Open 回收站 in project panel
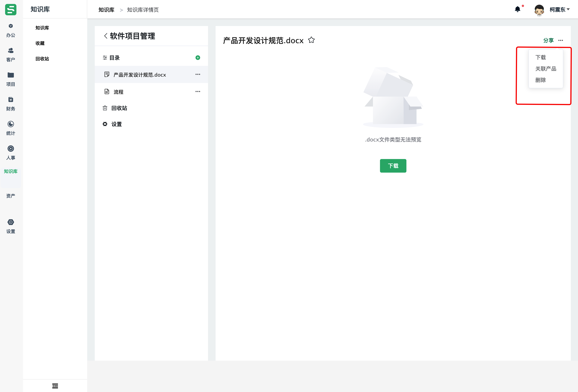The height and width of the screenshot is (392, 578). [115, 108]
